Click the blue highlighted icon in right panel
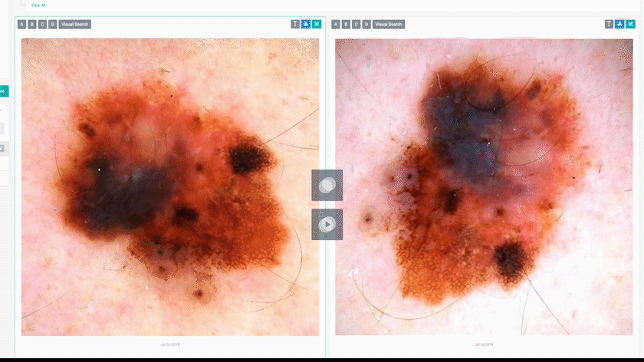Viewport: 644px width, 362px height. (x=619, y=24)
